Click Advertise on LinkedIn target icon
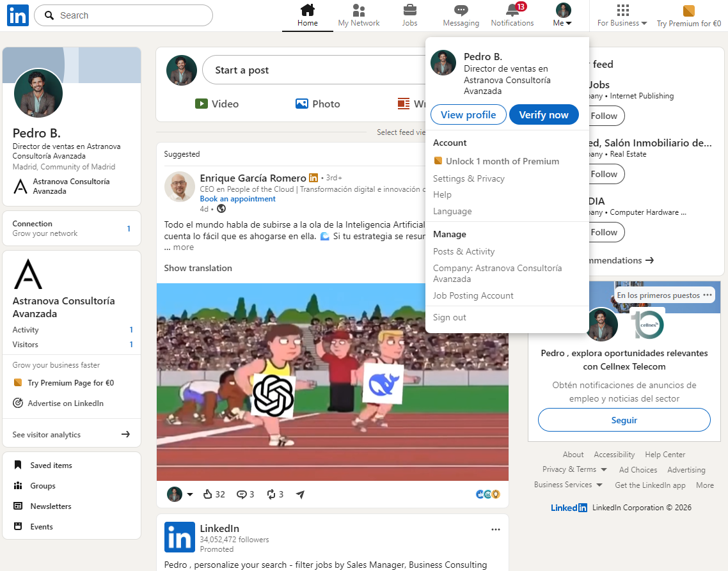 [x=18, y=403]
